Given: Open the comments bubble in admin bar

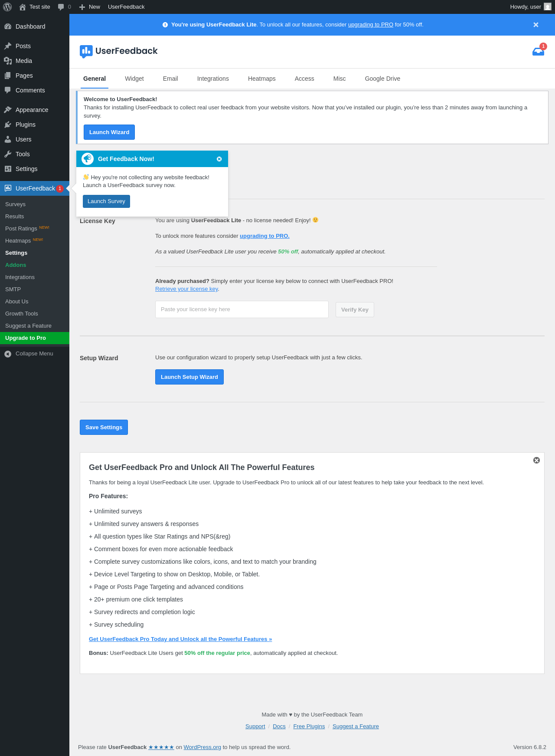Looking at the screenshot, I should tap(65, 7).
